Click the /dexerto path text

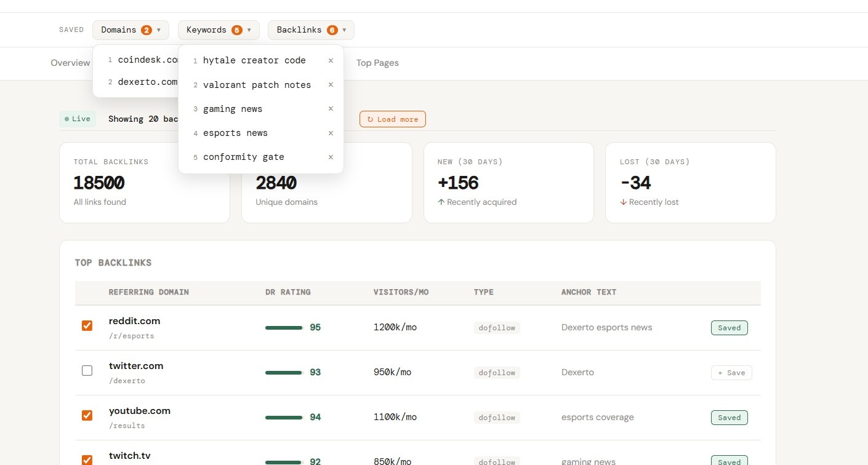127,381
